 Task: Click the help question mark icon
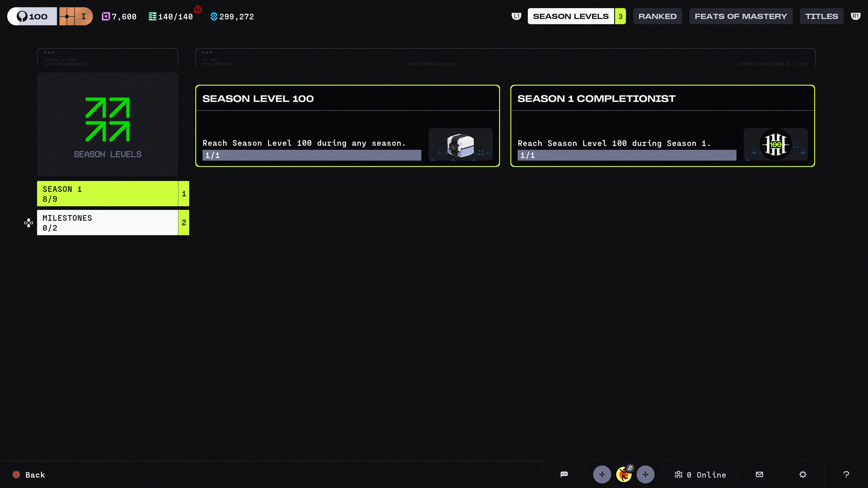tap(846, 474)
